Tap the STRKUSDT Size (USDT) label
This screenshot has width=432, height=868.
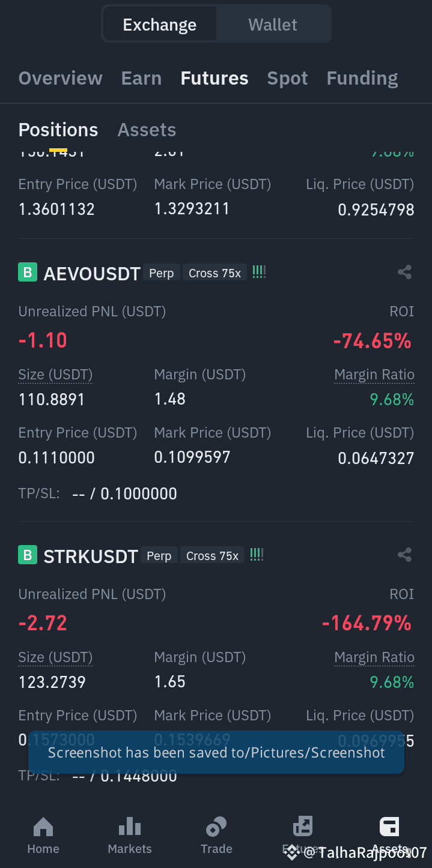tap(55, 657)
